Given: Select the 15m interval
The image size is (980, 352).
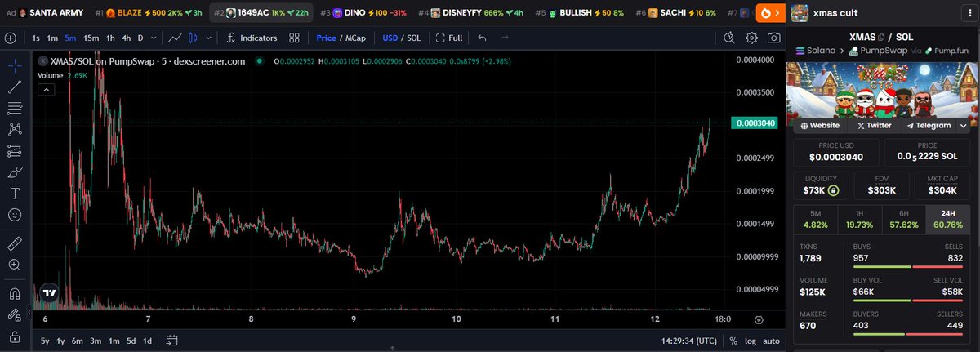Looking at the screenshot, I should (91, 38).
